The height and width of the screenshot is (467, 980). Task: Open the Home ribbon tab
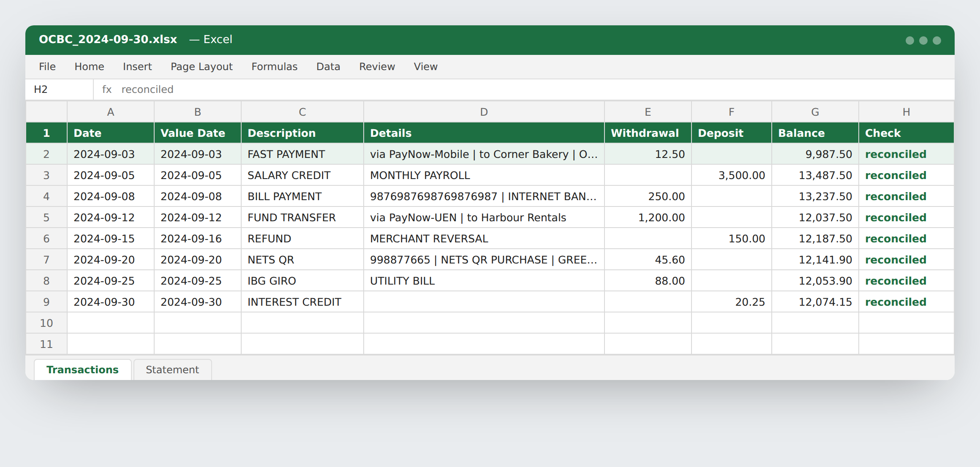(89, 67)
